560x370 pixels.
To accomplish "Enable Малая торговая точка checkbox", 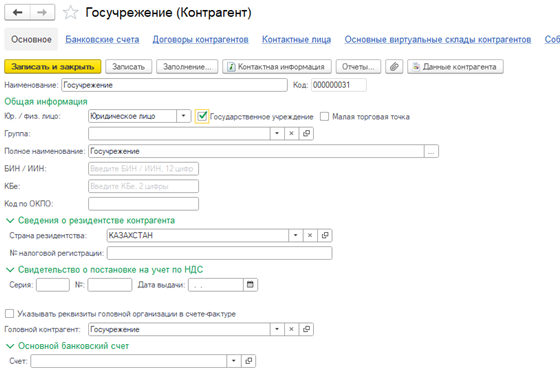I will (324, 116).
